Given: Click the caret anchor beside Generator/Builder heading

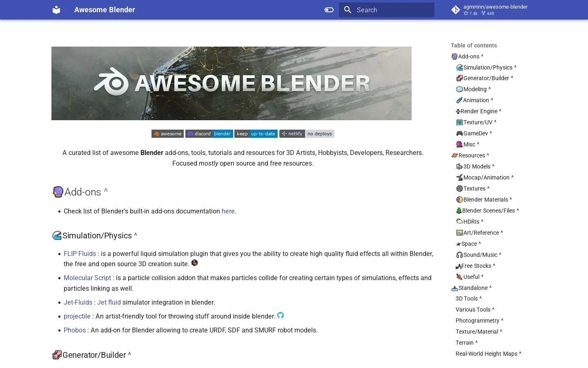Looking at the screenshot, I should tap(129, 354).
